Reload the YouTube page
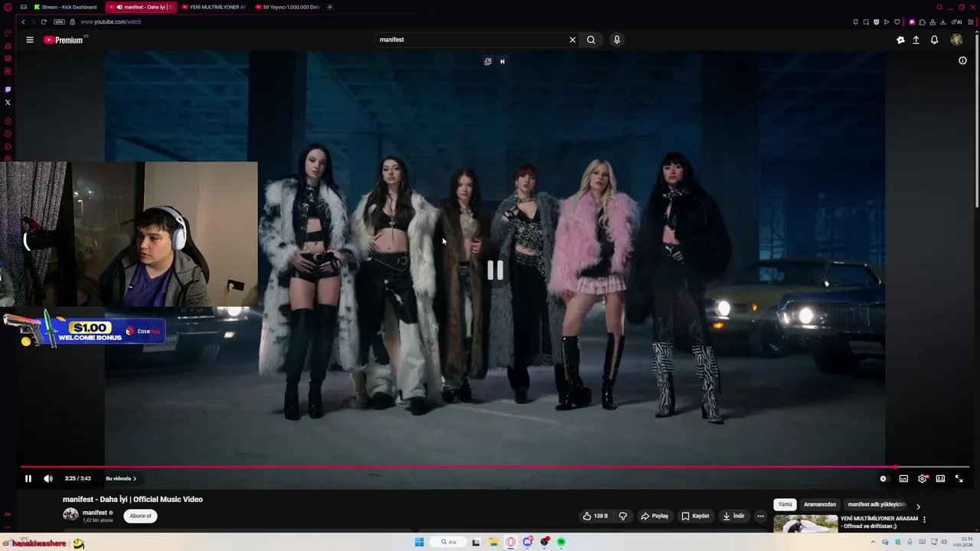The height and width of the screenshot is (551, 980). pyautogui.click(x=44, y=21)
